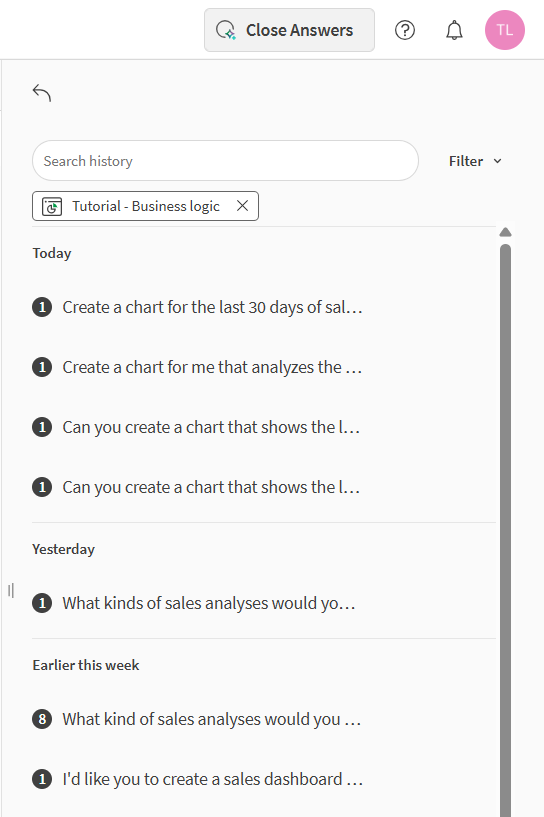The height and width of the screenshot is (817, 544).
Task: Open the notifications bell
Action: tap(454, 30)
